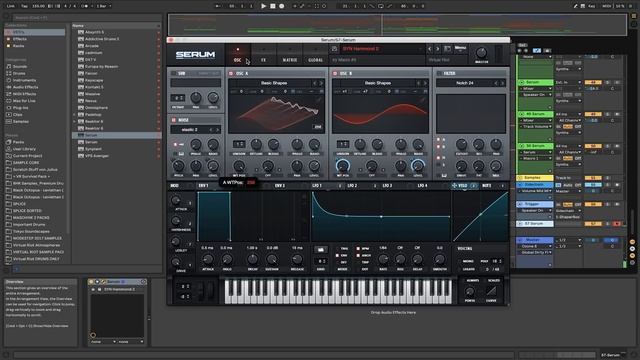The height and width of the screenshot is (360, 640).
Task: Select Plug-ins category in browser
Action: click(x=20, y=108)
